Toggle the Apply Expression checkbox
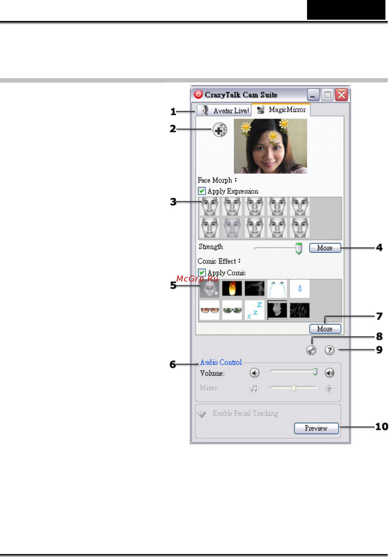The width and height of the screenshot is (392, 557). [202, 191]
